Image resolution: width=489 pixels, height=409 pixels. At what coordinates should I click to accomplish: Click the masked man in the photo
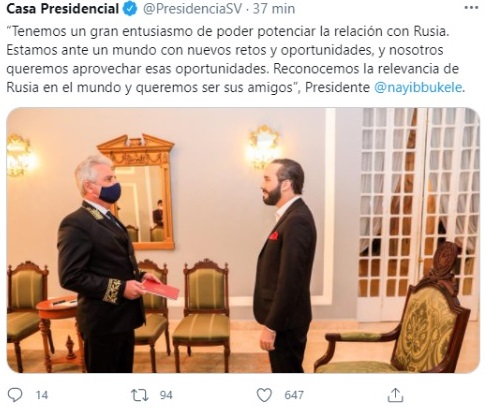point(100,263)
